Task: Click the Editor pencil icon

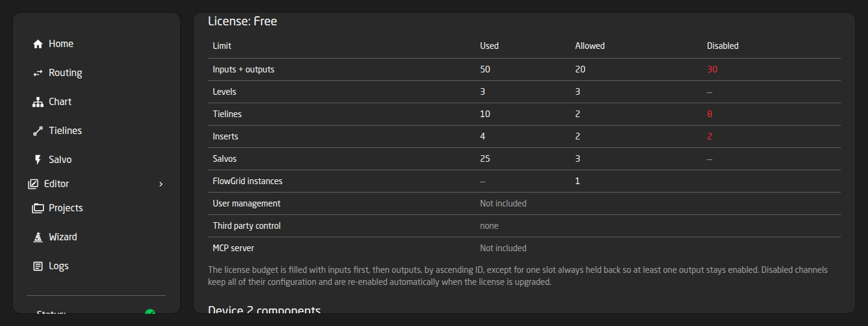Action: click(x=33, y=184)
